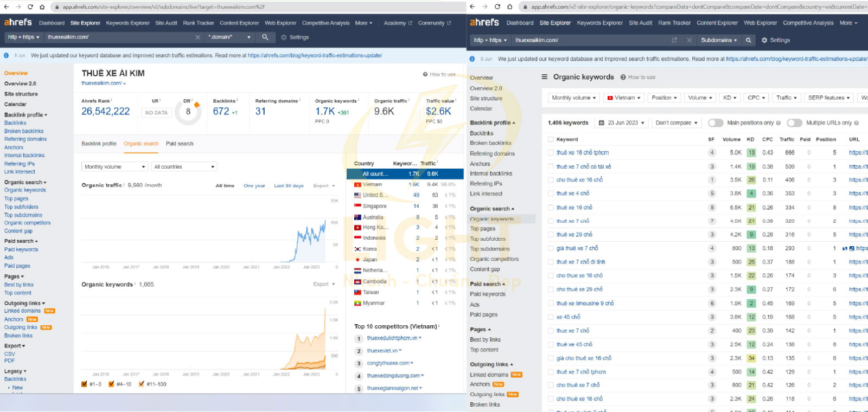The width and height of the screenshot is (868, 412).
Task: Click the search magnifier in right Ahrefs window
Action: pyautogui.click(x=748, y=40)
